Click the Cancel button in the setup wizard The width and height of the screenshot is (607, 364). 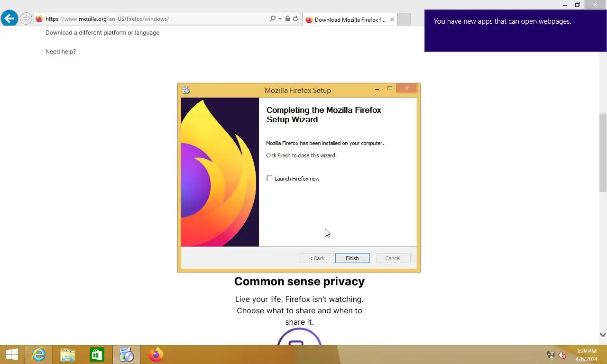point(393,258)
